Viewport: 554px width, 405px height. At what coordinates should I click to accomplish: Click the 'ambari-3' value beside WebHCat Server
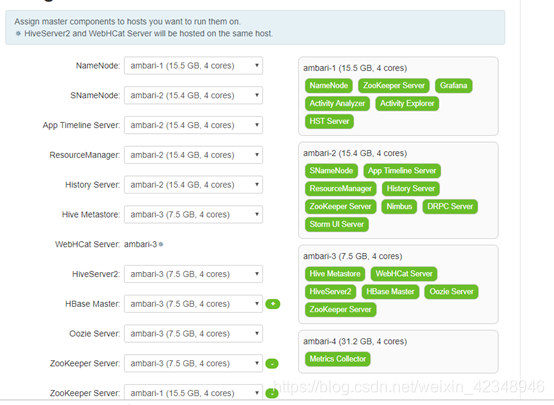click(x=141, y=245)
